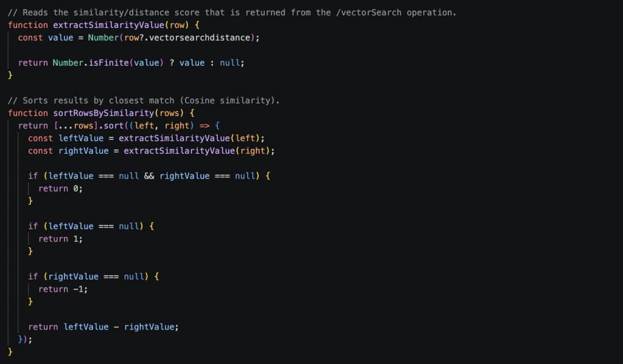
Task: Click the Cosine similarity comment line
Action: click(x=144, y=100)
